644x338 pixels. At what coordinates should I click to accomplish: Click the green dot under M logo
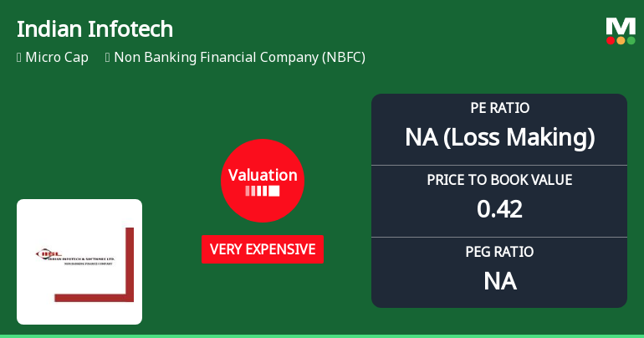[x=631, y=40]
